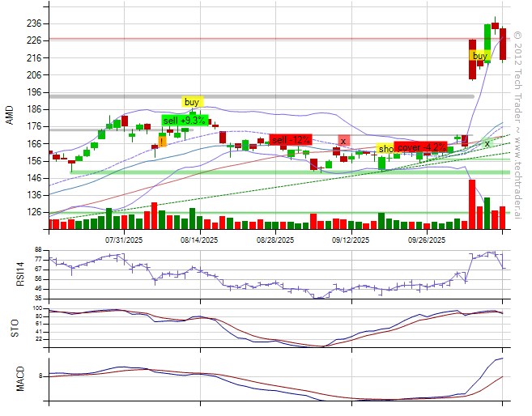Click the 09/26/2025 date label
Viewport: 532px width, 416px height.
pos(427,240)
